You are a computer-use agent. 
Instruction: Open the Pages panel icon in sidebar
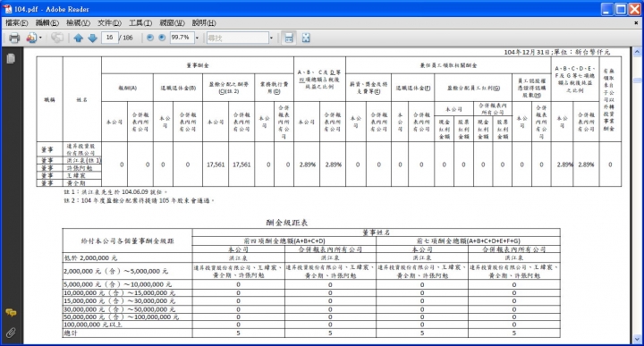[11, 59]
